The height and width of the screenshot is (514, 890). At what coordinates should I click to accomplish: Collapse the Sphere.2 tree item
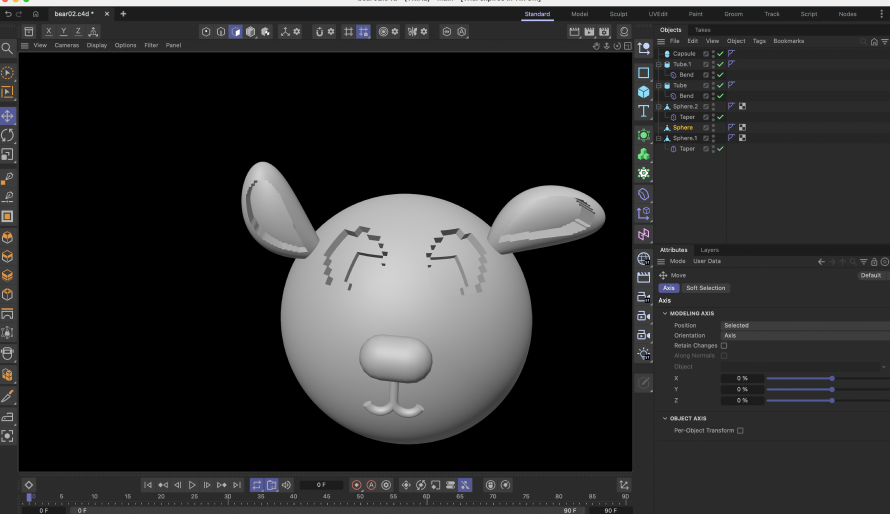659,106
